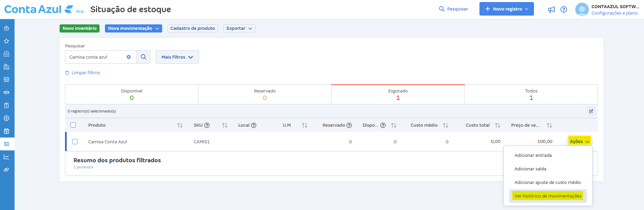
Task: Click the announcements megaphone icon
Action: pyautogui.click(x=552, y=9)
